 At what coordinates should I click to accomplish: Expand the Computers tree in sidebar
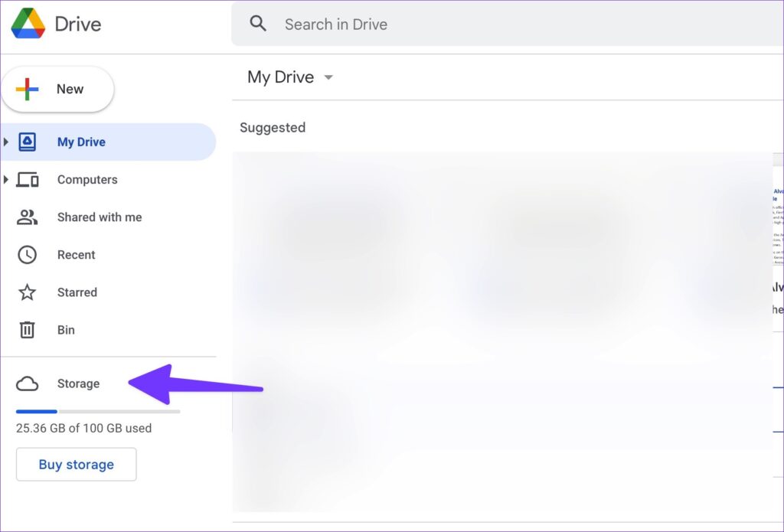point(7,179)
